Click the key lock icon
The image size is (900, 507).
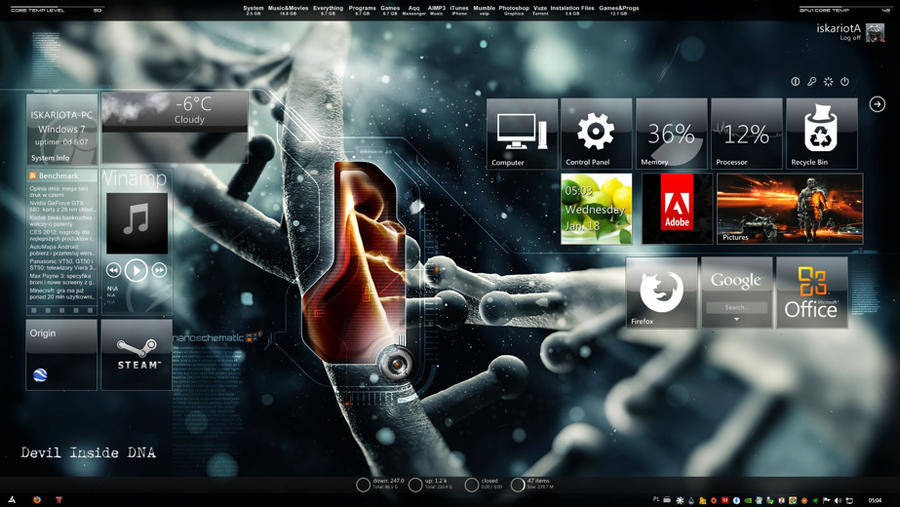812,82
